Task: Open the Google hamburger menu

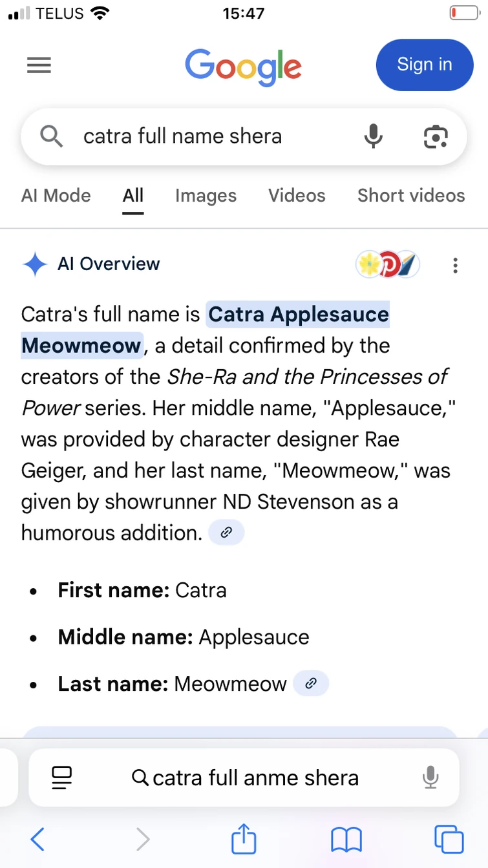Action: coord(39,65)
